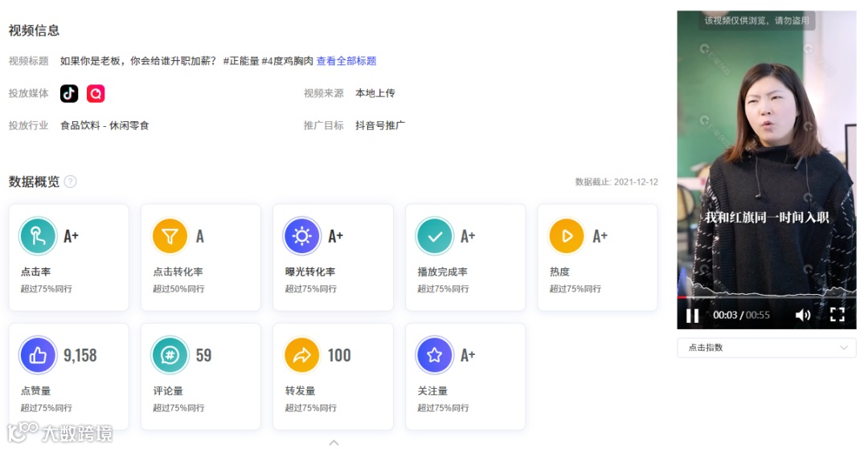Screen dimensions: 868x449
Task: Click the help icon beside 数据概览
Action: coord(70,182)
